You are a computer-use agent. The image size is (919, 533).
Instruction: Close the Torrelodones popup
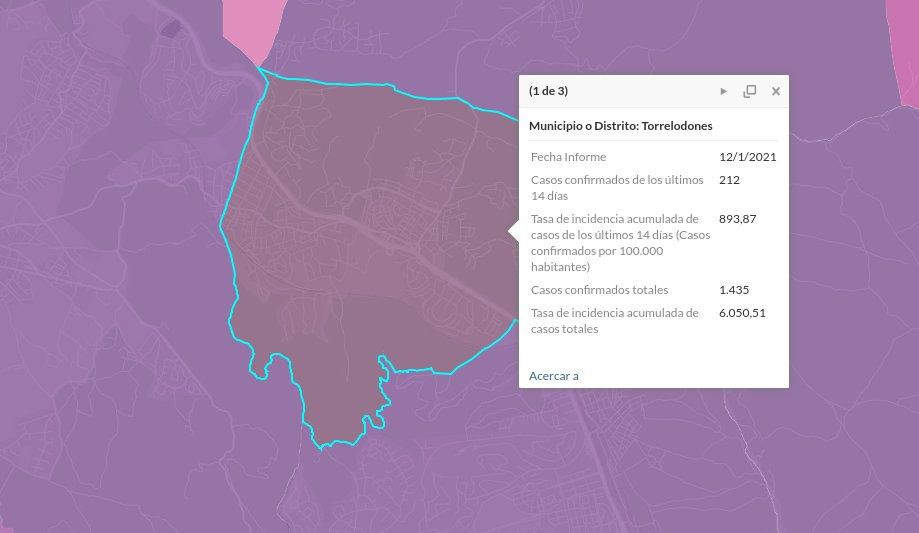tap(775, 91)
